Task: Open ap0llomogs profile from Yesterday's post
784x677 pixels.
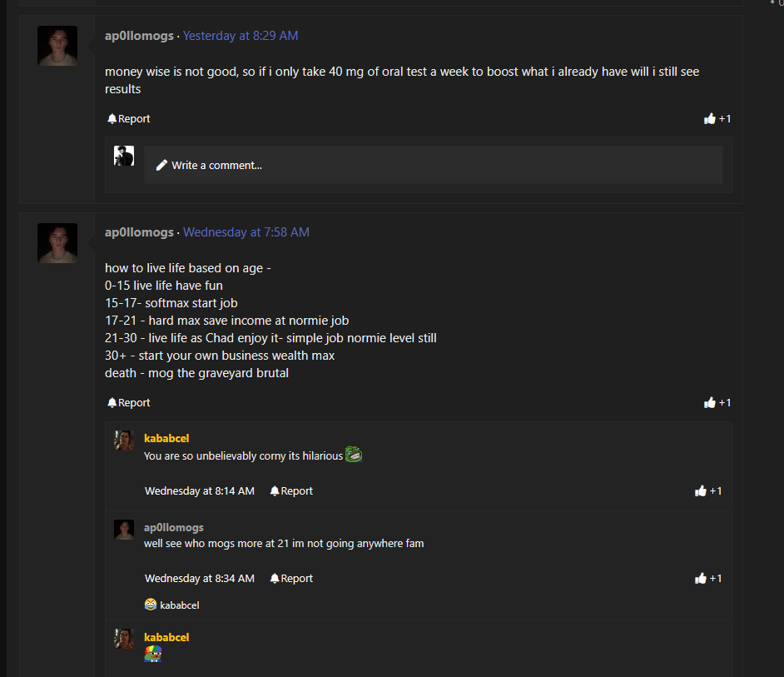Action: pyautogui.click(x=139, y=36)
